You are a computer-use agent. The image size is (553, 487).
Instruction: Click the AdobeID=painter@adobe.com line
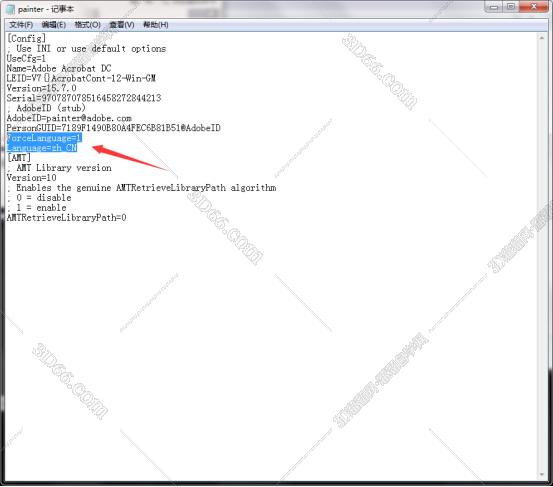(x=69, y=118)
